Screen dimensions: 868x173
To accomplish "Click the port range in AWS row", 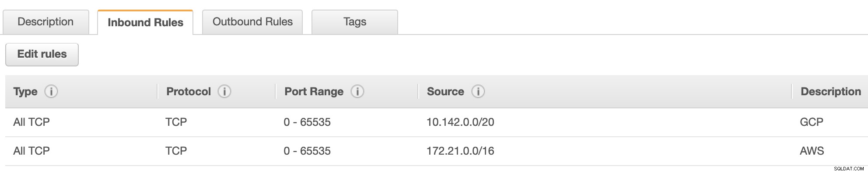I will (307, 151).
